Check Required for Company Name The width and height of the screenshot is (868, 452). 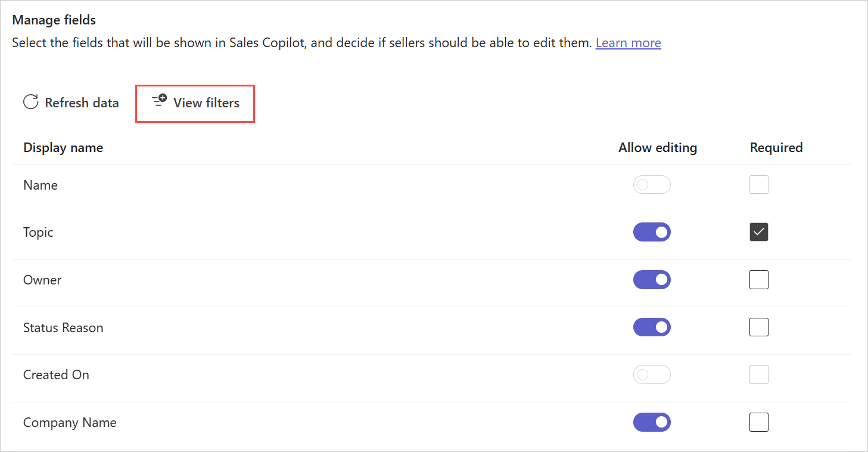coord(759,422)
